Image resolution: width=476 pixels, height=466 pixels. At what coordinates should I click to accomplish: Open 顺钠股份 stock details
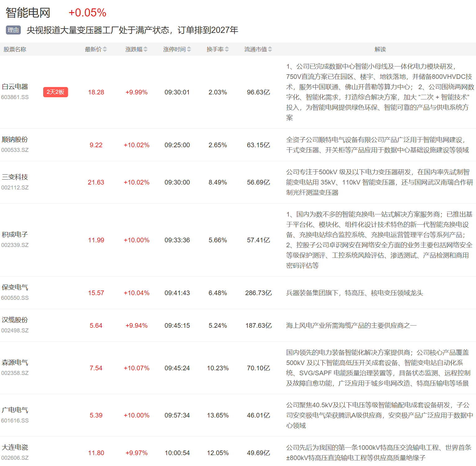[15, 139]
